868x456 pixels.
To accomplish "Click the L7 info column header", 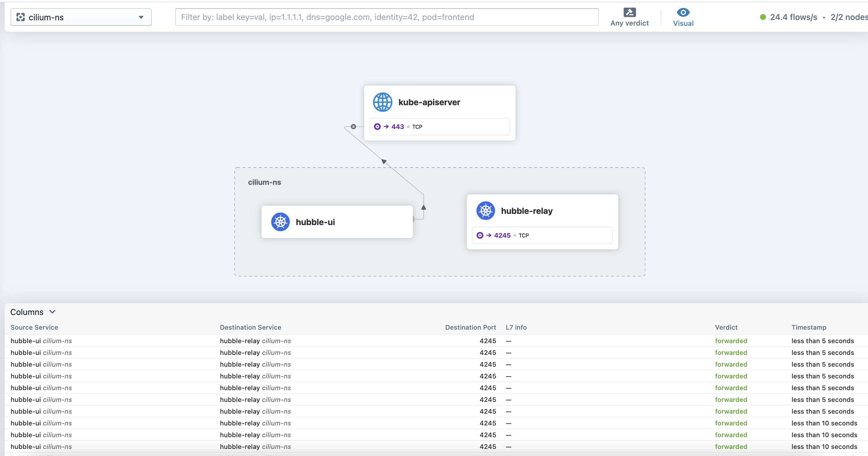I will (516, 327).
